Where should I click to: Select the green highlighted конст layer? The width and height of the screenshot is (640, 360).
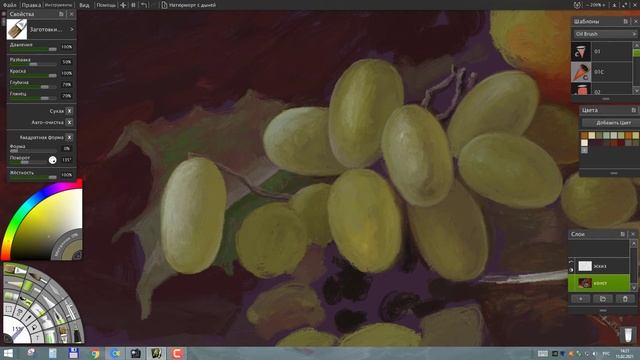(599, 283)
